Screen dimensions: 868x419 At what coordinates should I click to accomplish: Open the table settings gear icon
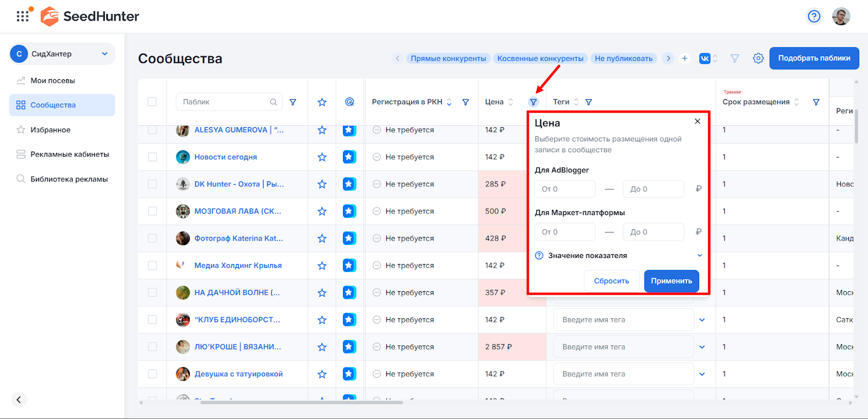758,59
